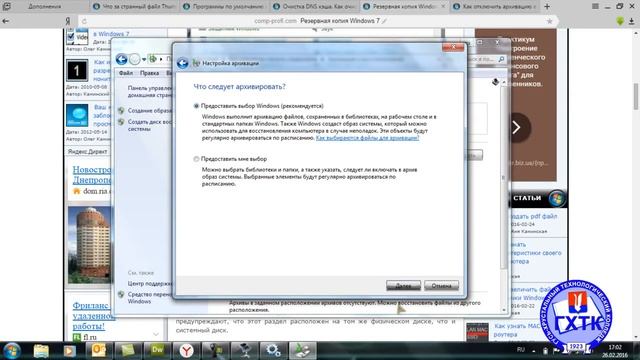640x360 pixels.
Task: Click Yandex 'Я' logo in browser toolbar
Action: pos(68,21)
